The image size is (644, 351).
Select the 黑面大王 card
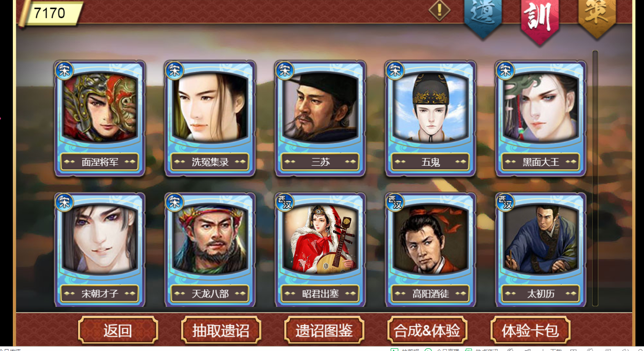point(541,119)
